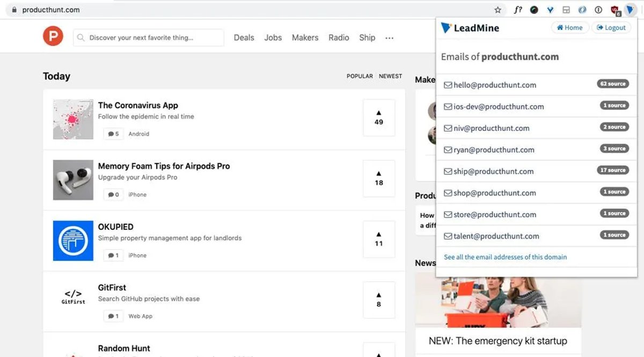Go to Makers section
This screenshot has width=644, height=357.
(305, 38)
